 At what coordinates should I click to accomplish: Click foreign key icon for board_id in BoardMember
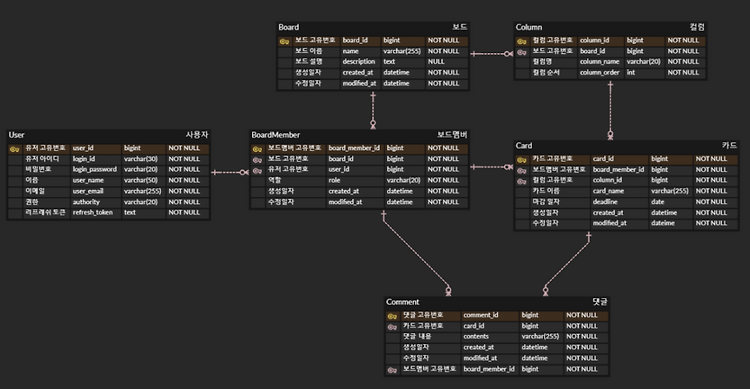pos(257,160)
